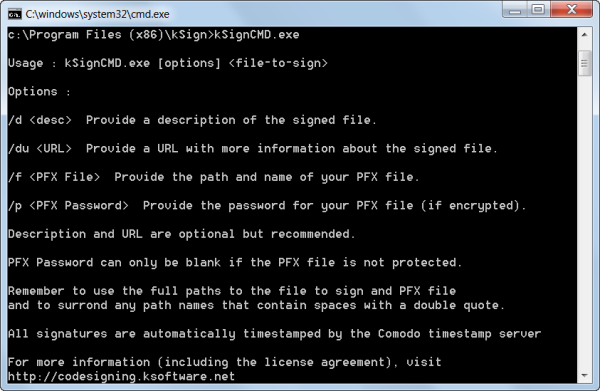Click the /f <PFX File> option text
This screenshot has height=391, width=600.
point(54,177)
